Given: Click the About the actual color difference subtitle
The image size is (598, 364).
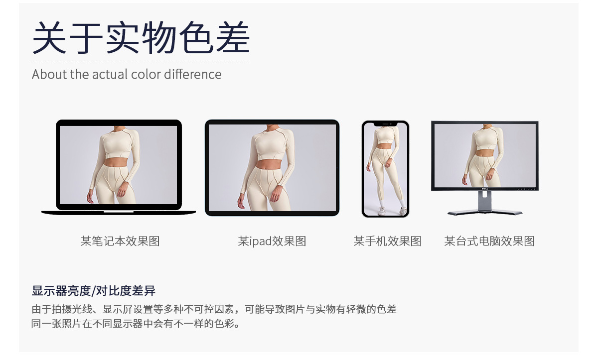Looking at the screenshot, I should point(127,74).
